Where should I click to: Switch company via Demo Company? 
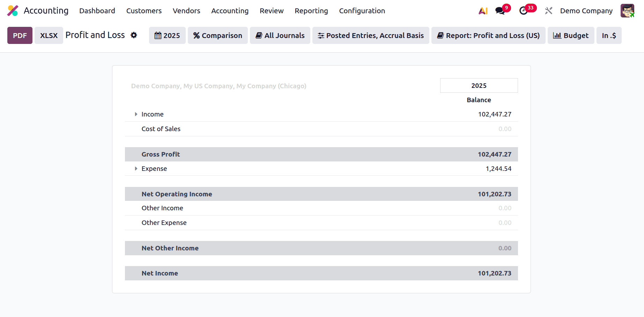tap(586, 11)
